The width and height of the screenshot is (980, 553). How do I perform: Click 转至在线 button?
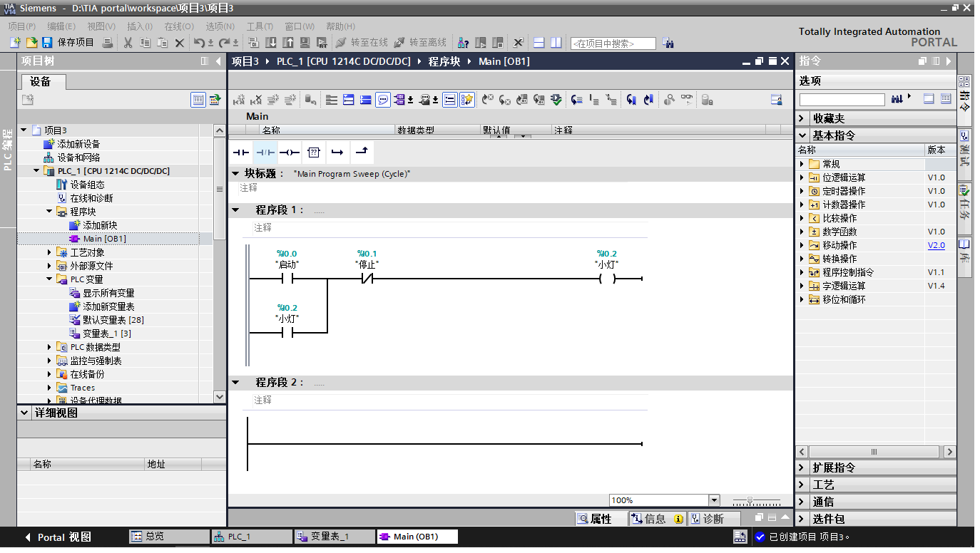click(362, 43)
